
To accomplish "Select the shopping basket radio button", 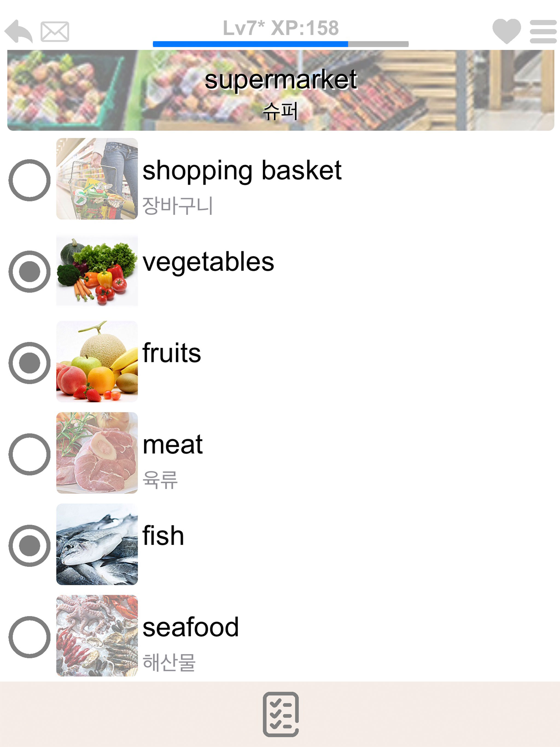I will [x=29, y=180].
